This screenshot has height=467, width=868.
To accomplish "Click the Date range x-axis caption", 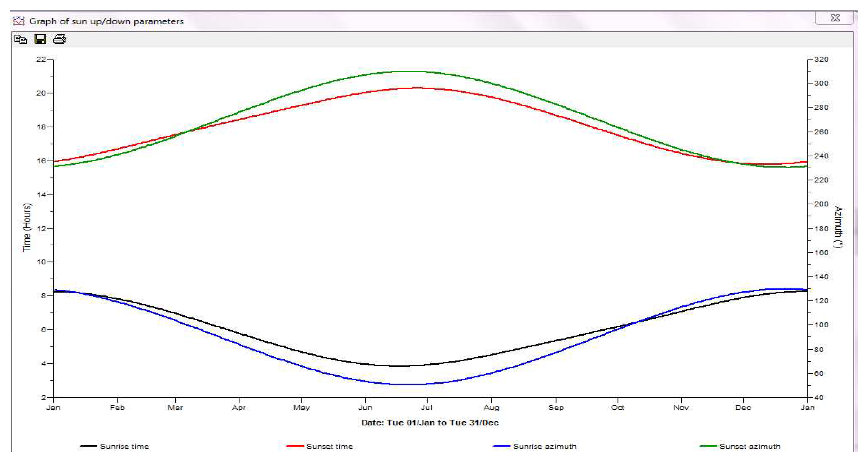I will [430, 423].
